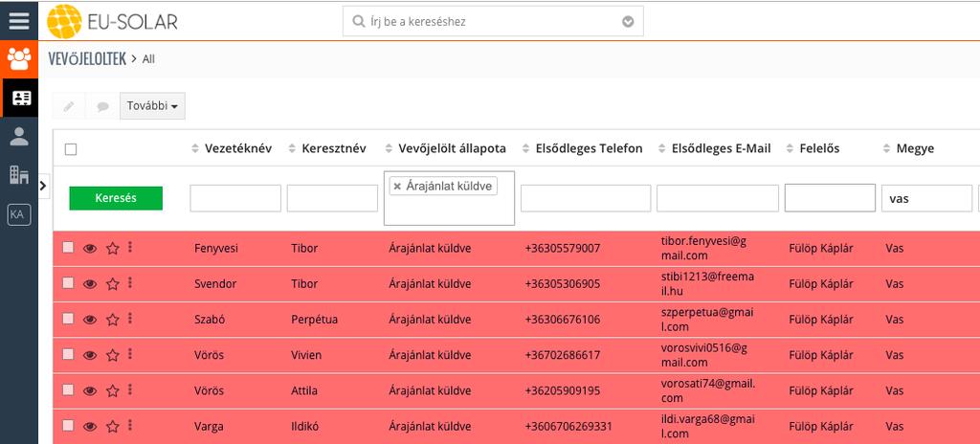Sort by Megye column
Screen dimensions: 980x444
909,149
